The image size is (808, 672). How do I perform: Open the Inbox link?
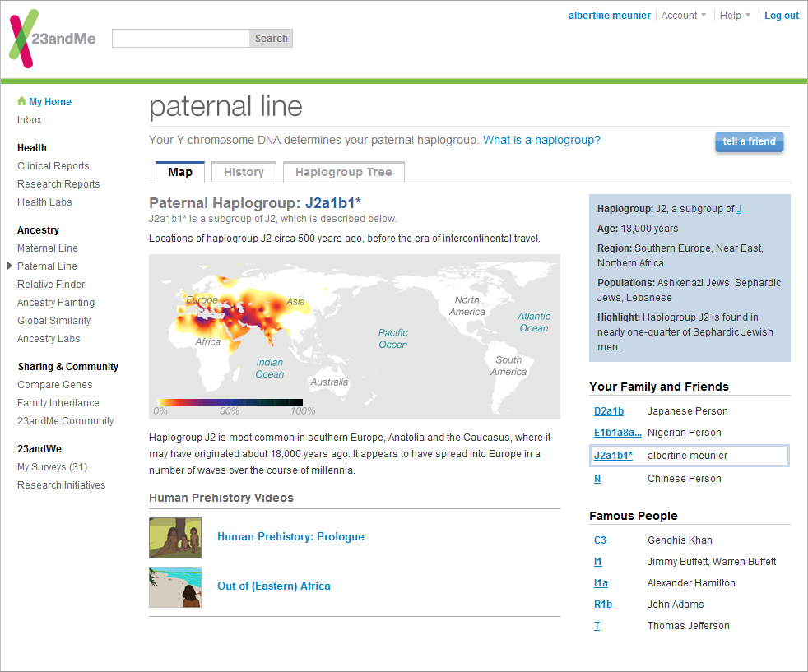30,119
